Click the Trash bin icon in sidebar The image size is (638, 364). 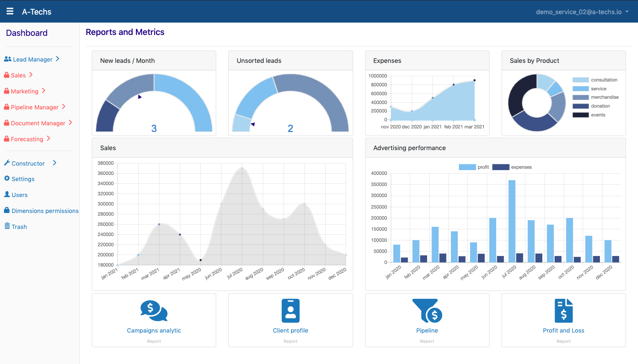pyautogui.click(x=7, y=226)
